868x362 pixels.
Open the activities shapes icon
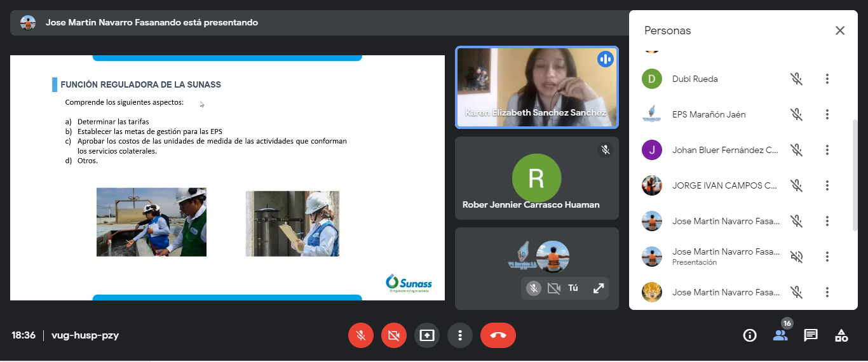coord(841,335)
